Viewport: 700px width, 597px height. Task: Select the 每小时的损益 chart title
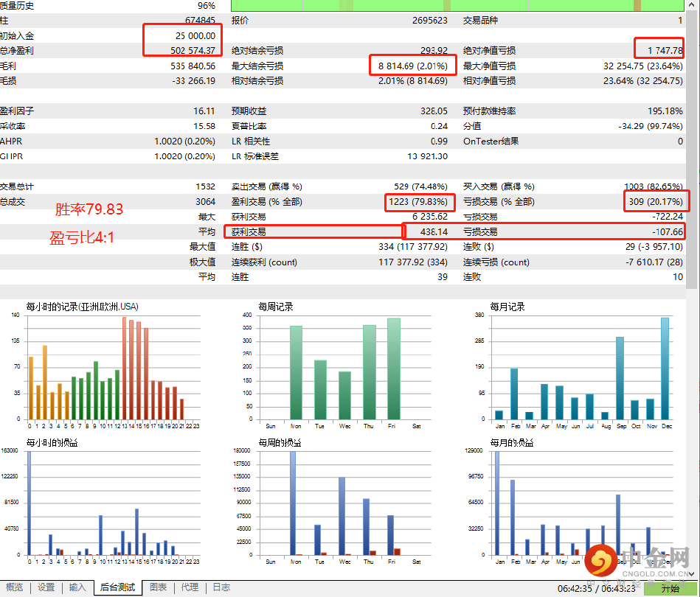52,443
